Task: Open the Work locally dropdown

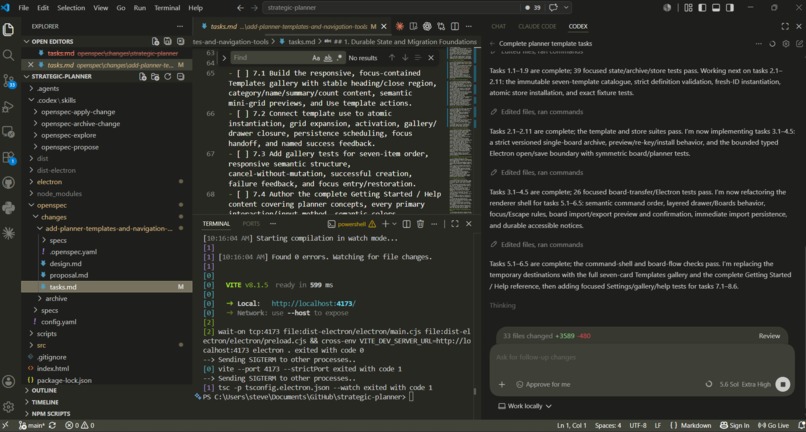Action: (525, 406)
